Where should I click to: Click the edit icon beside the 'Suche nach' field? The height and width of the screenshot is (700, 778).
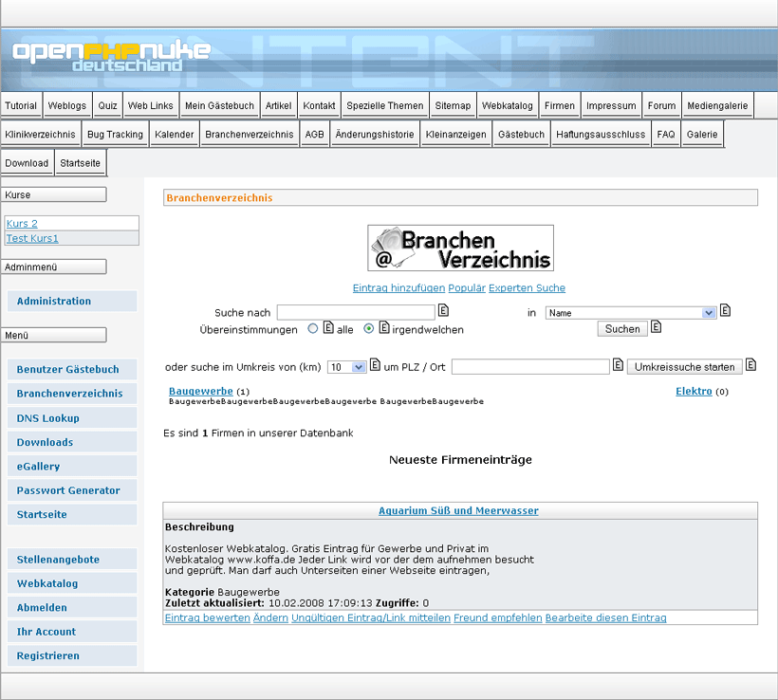point(443,311)
